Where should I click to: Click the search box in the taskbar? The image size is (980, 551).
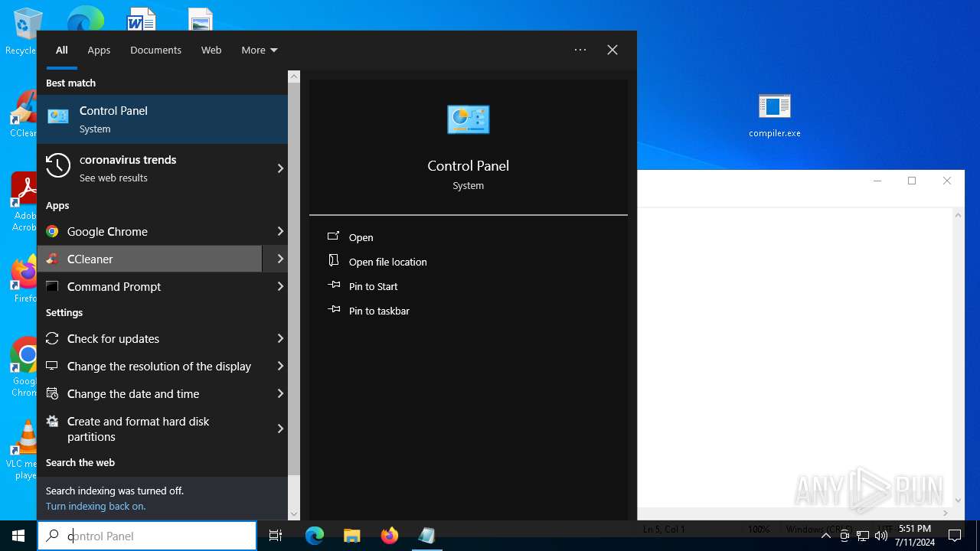pos(147,536)
